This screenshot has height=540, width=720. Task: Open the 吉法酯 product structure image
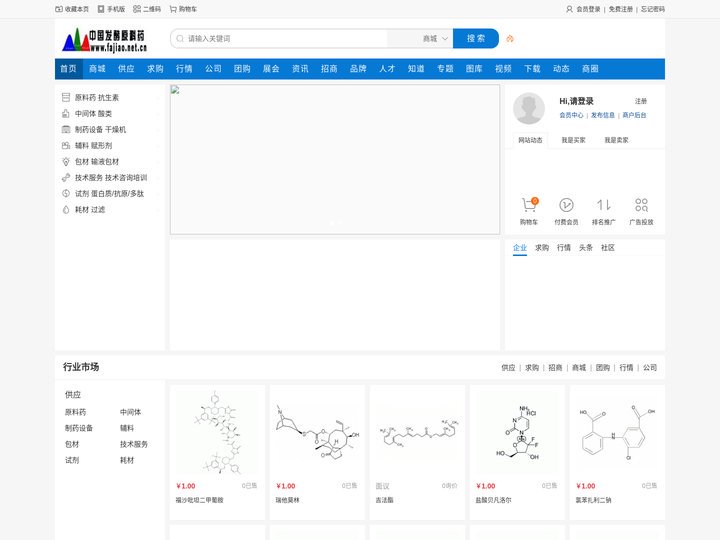click(417, 432)
